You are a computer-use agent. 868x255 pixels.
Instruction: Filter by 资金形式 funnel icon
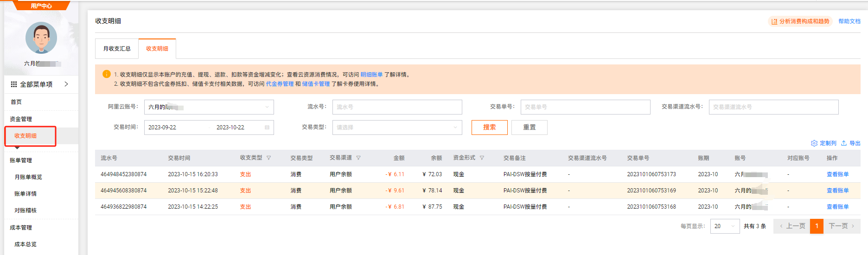coord(482,158)
